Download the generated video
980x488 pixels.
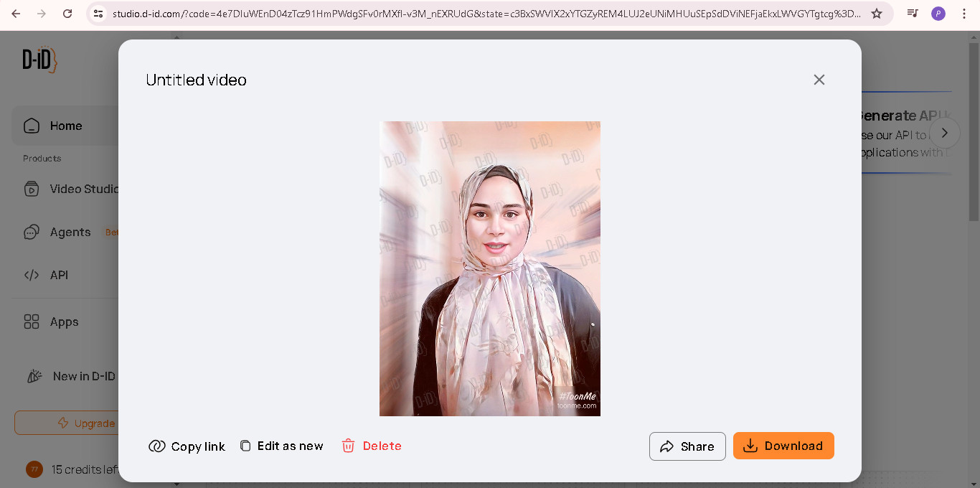tap(783, 446)
